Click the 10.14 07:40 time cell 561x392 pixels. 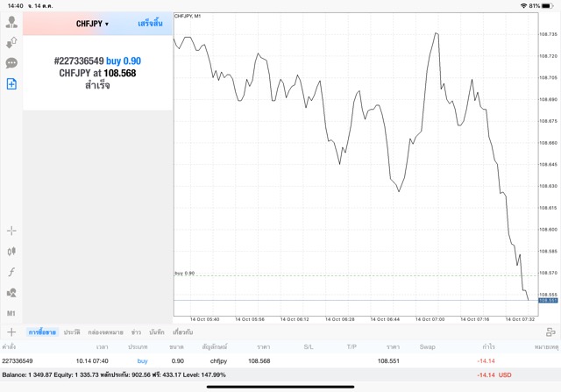coord(92,360)
